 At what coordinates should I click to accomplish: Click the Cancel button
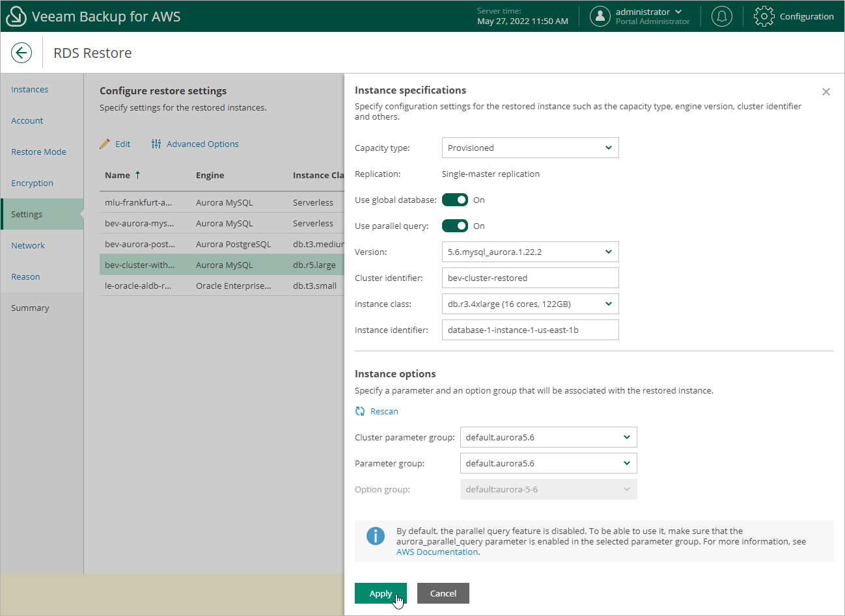[443, 593]
